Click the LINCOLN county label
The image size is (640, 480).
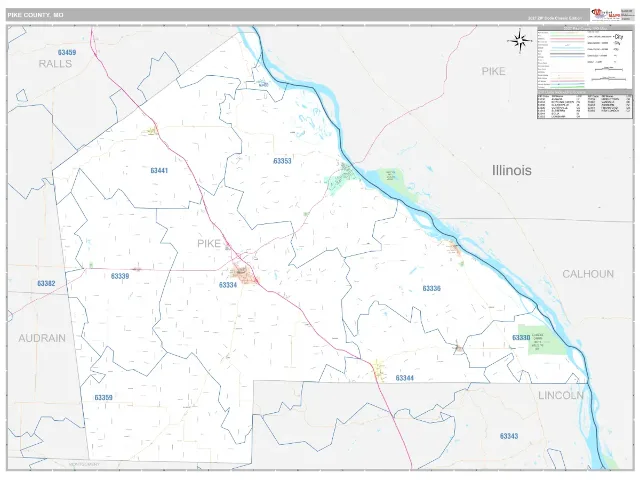tap(560, 395)
